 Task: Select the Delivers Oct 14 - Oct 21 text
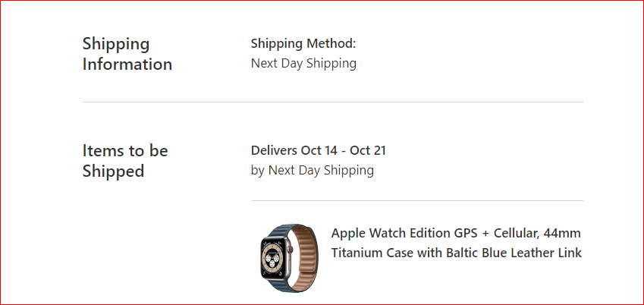[318, 150]
